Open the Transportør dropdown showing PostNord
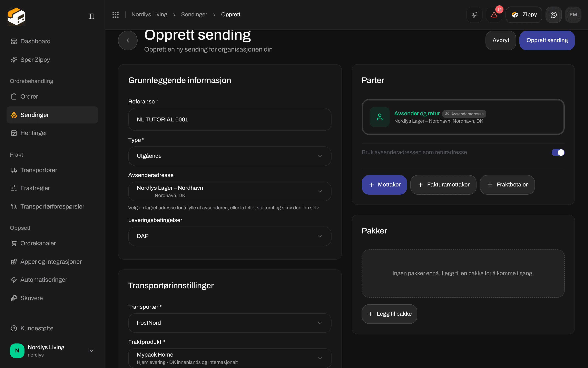Image resolution: width=588 pixels, height=368 pixels. coord(230,323)
